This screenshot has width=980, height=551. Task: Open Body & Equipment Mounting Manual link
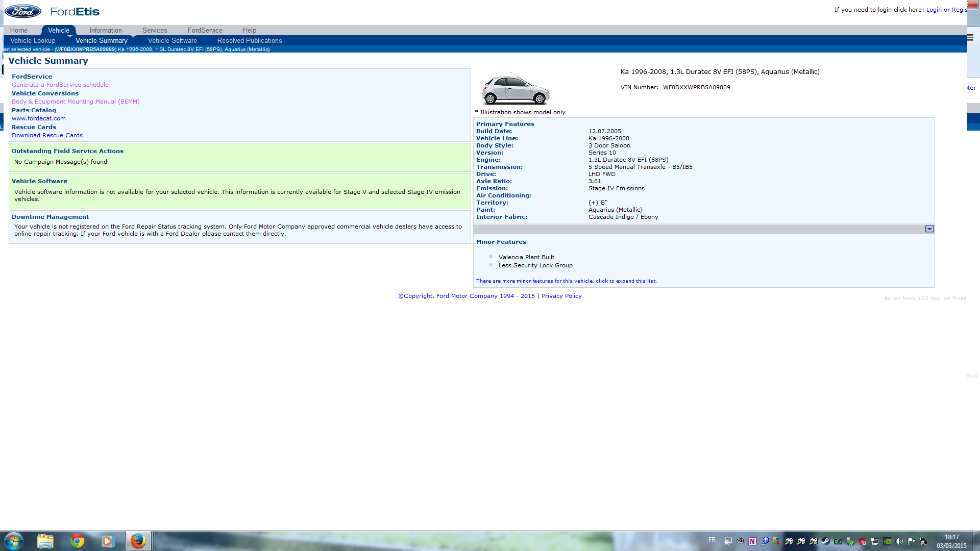76,102
